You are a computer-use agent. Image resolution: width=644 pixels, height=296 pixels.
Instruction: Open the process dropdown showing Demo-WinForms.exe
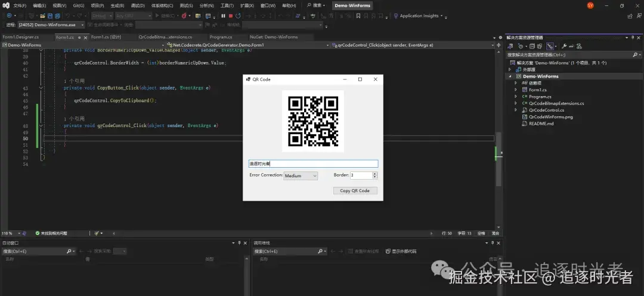(x=51, y=24)
